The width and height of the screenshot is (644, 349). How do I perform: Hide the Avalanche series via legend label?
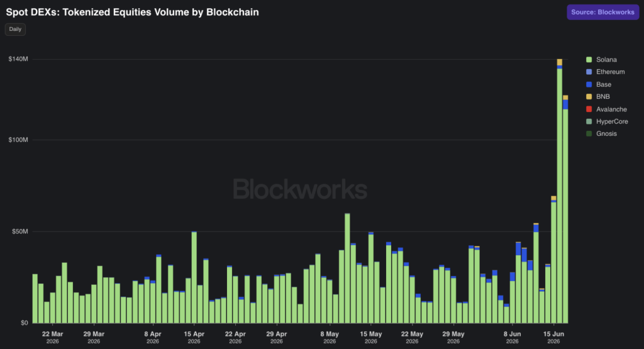pos(611,109)
